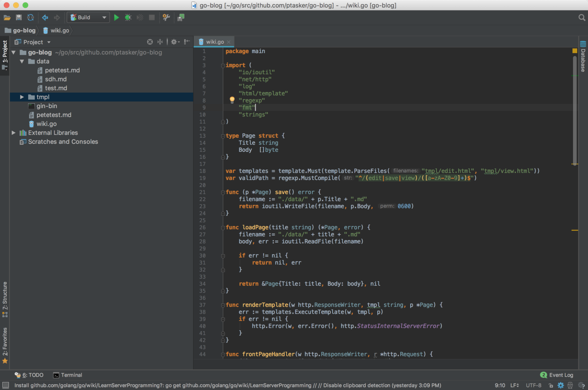Navigate forward with the grey arrow
Viewport: 588px width, 390px height.
57,18
